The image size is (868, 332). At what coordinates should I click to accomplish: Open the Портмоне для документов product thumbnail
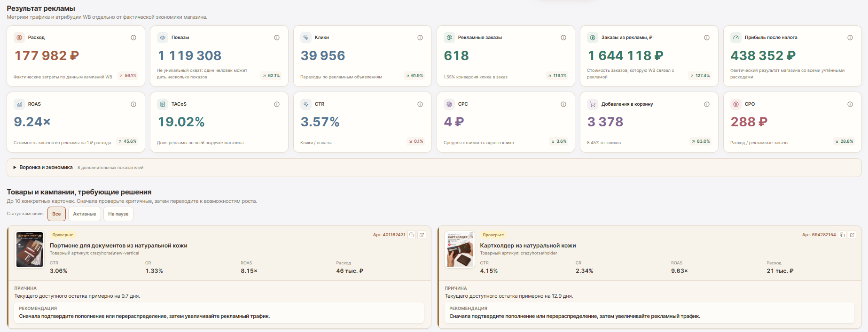coord(30,249)
